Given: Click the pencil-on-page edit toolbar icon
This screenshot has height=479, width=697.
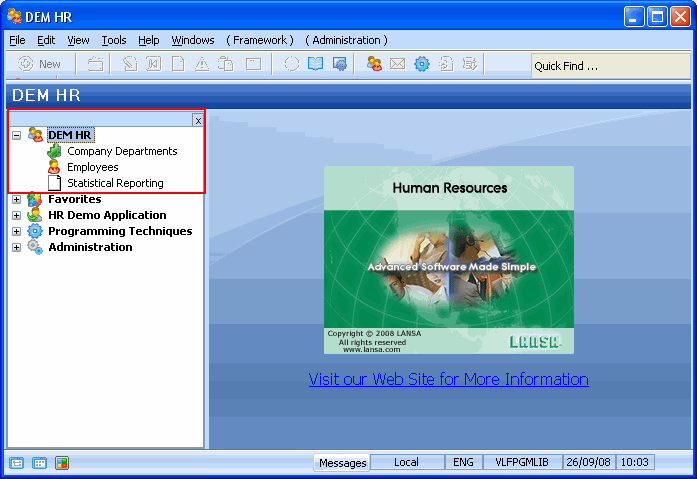Looking at the screenshot, I should [130, 64].
